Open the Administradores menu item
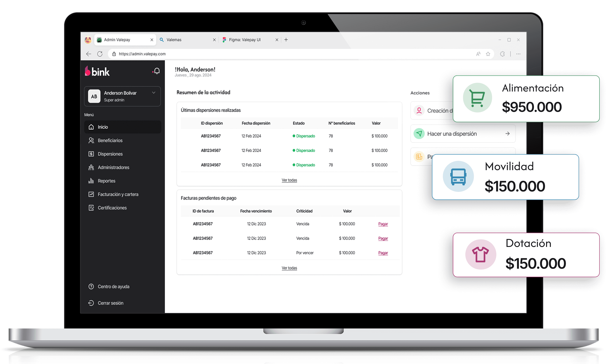 click(x=113, y=167)
